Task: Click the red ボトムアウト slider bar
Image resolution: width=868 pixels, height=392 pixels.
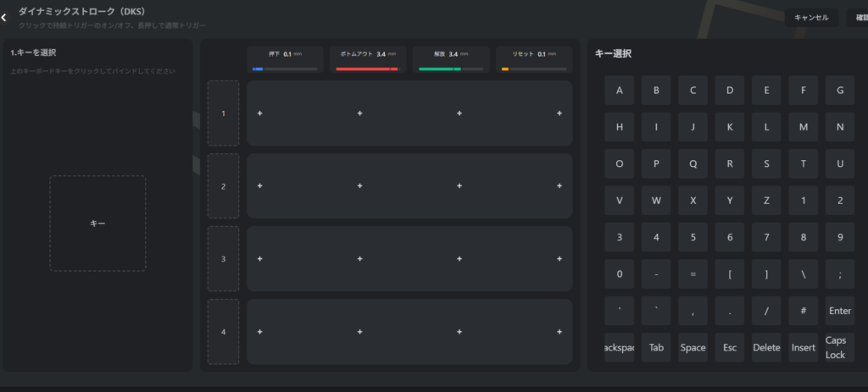Action: click(367, 69)
